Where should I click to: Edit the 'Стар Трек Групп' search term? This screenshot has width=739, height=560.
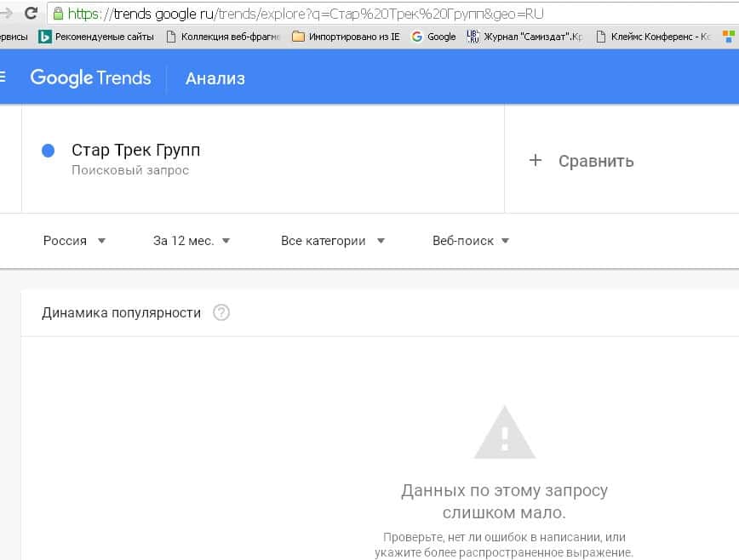pos(135,151)
